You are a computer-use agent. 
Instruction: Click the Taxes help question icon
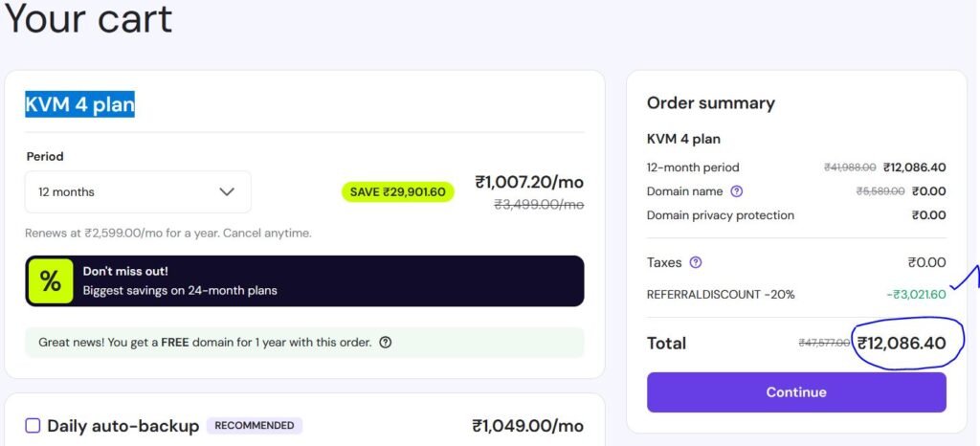[696, 262]
